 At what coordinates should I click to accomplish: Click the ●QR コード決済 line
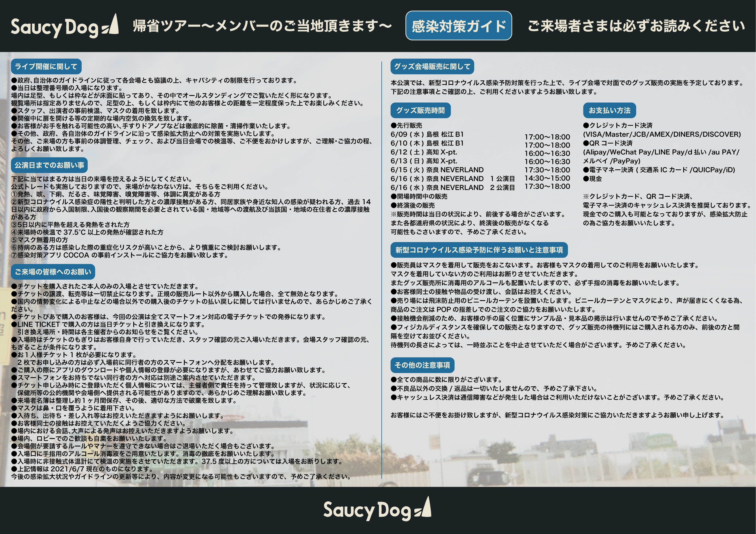click(x=608, y=143)
